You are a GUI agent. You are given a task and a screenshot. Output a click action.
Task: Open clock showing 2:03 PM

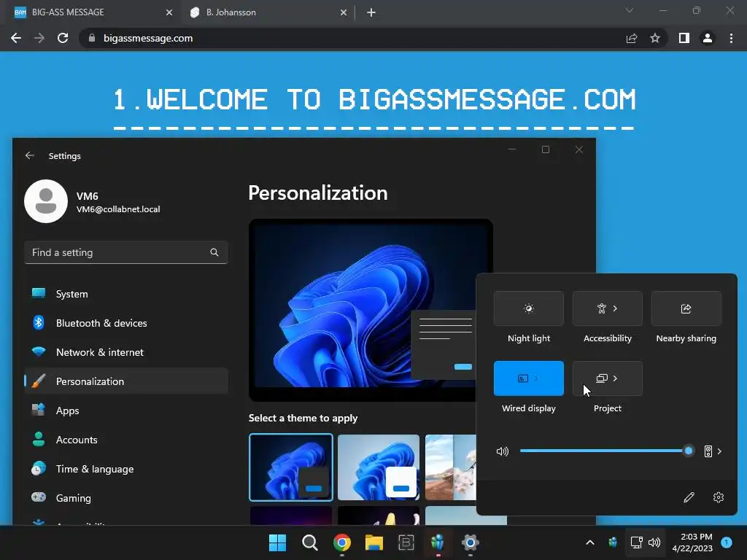692,542
